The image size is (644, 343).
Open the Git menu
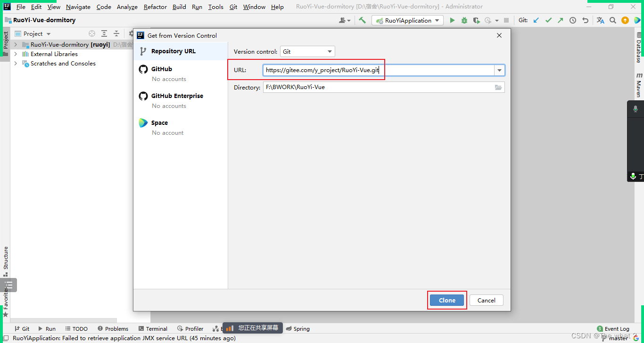pyautogui.click(x=233, y=7)
